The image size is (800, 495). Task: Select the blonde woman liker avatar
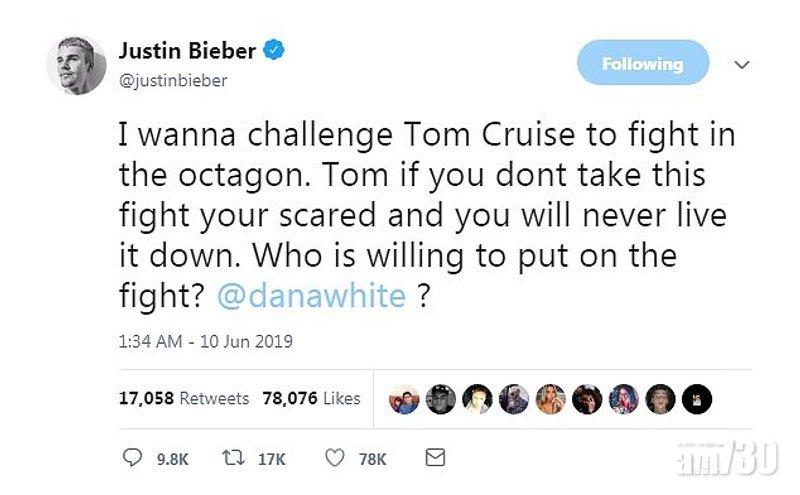[x=551, y=398]
